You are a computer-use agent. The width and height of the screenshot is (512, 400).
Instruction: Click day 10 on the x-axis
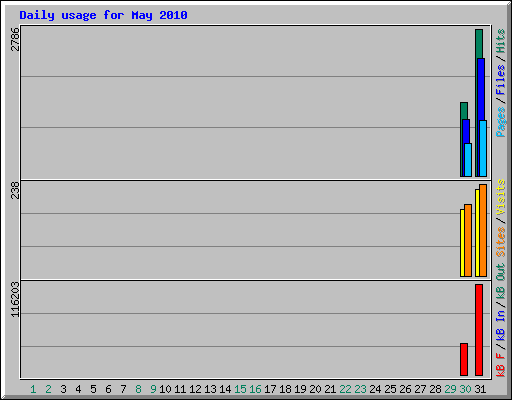point(165,389)
